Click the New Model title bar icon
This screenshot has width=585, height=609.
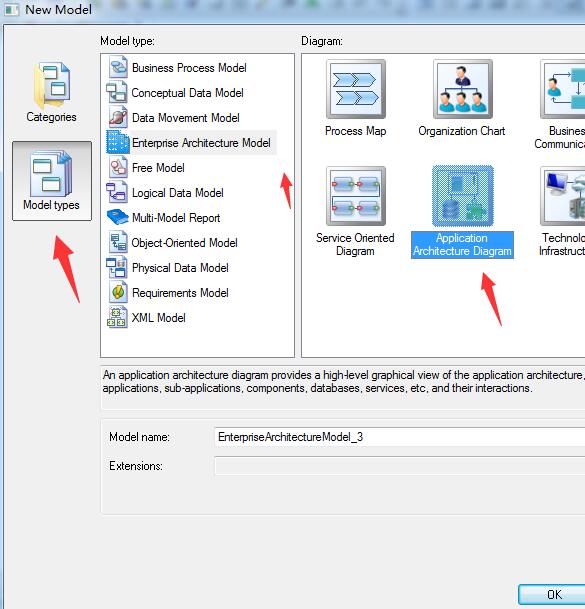(12, 9)
